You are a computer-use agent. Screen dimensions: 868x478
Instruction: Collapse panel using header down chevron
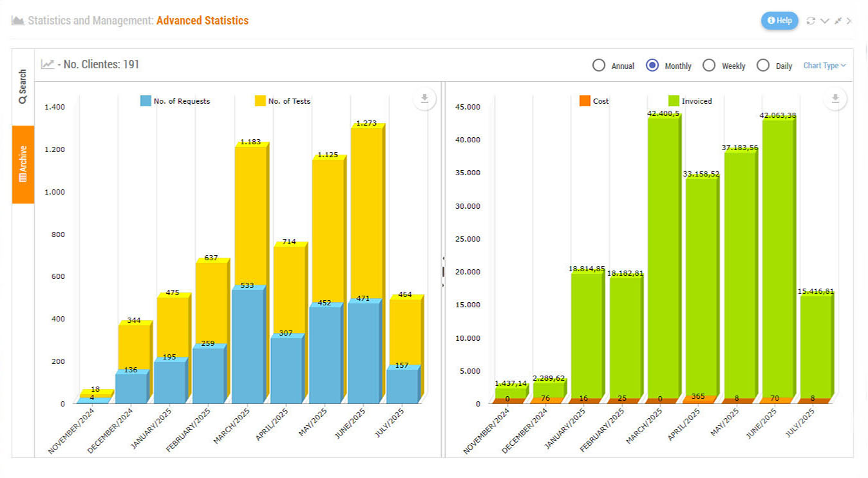(824, 21)
